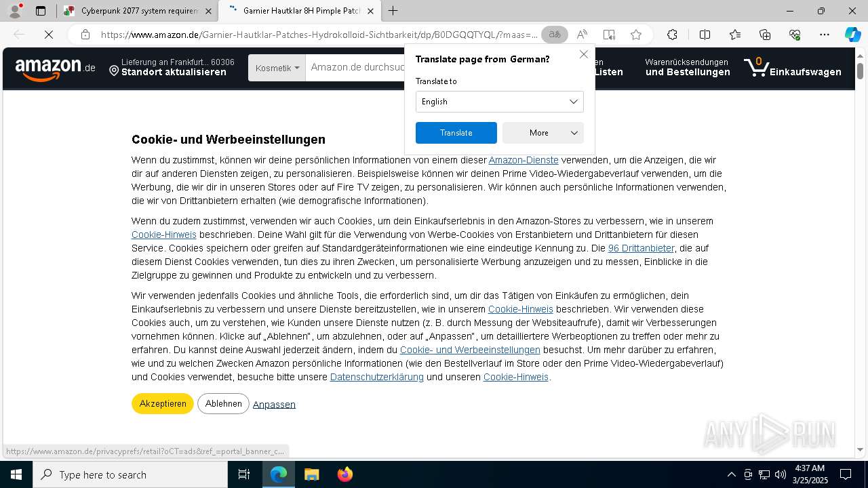Click the Akzeptieren cookie button
The width and height of the screenshot is (868, 488).
click(163, 403)
